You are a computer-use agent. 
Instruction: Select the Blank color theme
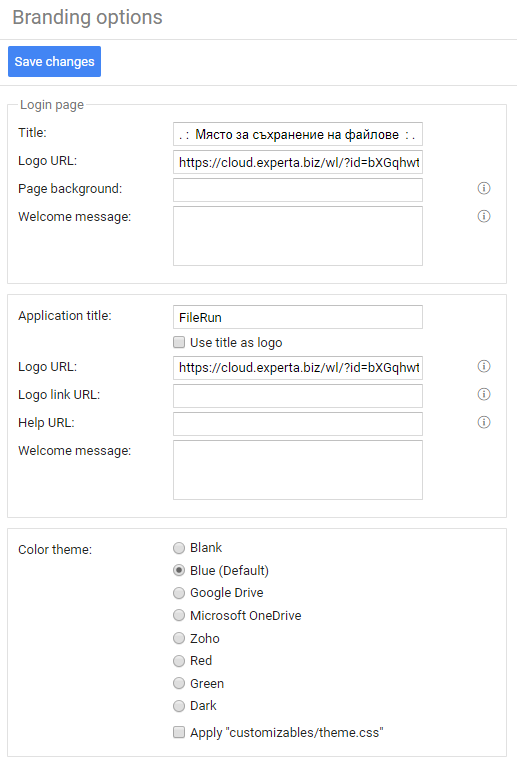[179, 548]
